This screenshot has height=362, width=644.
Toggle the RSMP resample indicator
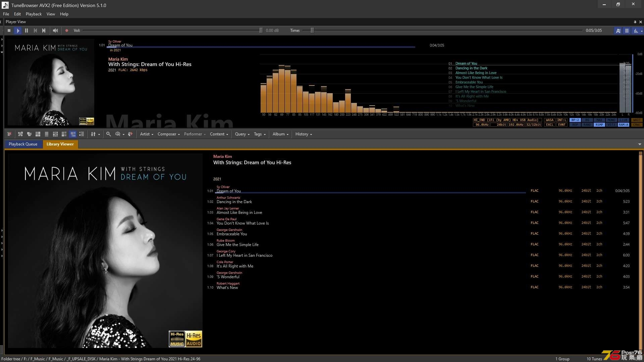pyautogui.click(x=599, y=125)
